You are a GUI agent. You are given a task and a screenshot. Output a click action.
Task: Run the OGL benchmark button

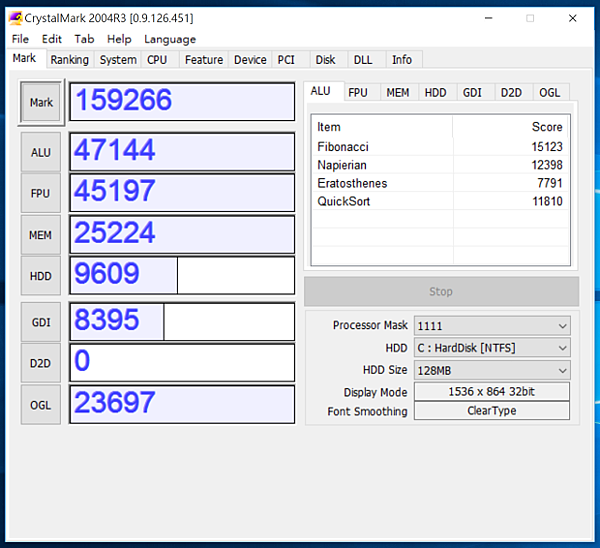tap(41, 405)
